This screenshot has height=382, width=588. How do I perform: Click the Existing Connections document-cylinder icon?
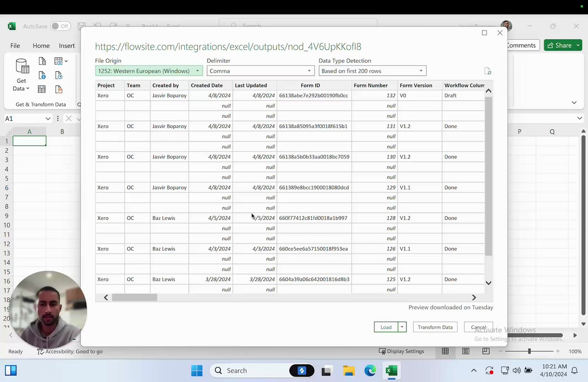pos(58,89)
